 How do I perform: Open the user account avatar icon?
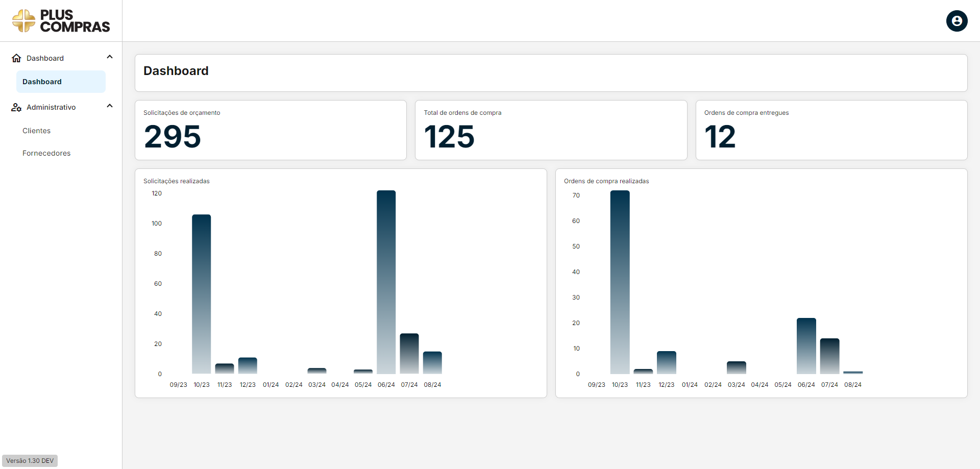point(957,21)
